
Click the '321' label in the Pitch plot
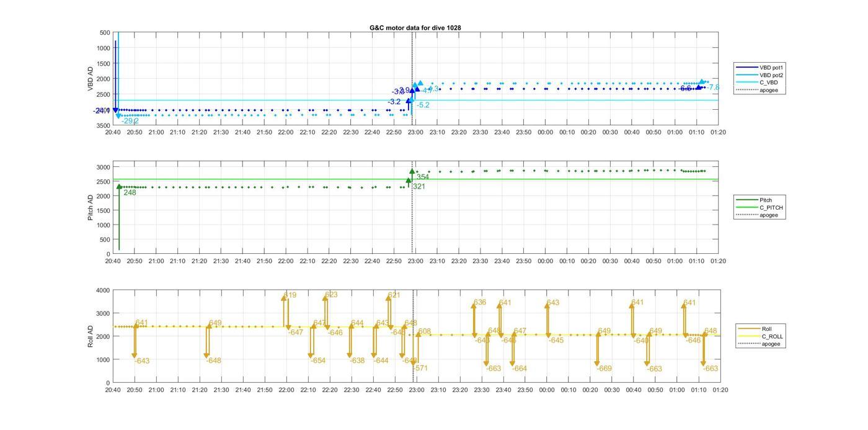click(419, 187)
